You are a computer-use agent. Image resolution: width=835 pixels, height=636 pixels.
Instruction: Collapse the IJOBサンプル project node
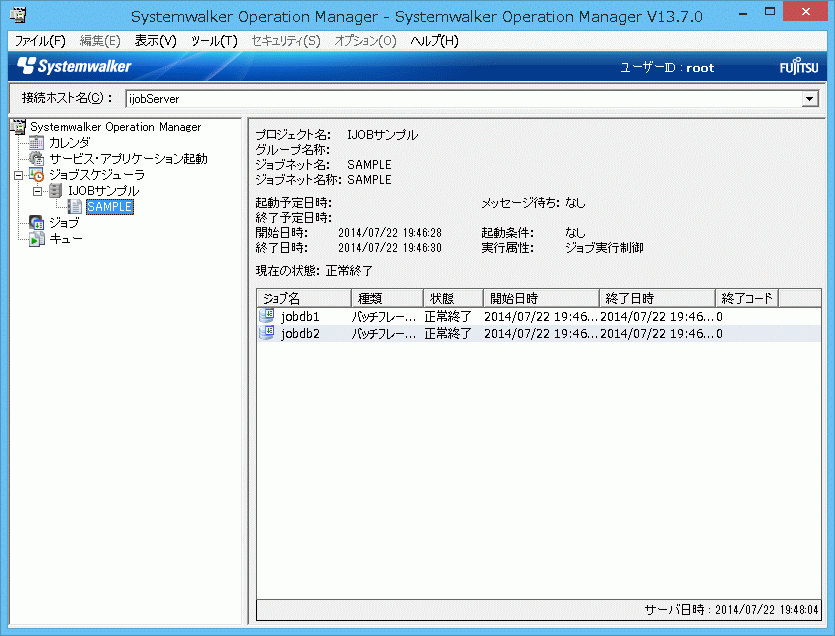(x=37, y=191)
